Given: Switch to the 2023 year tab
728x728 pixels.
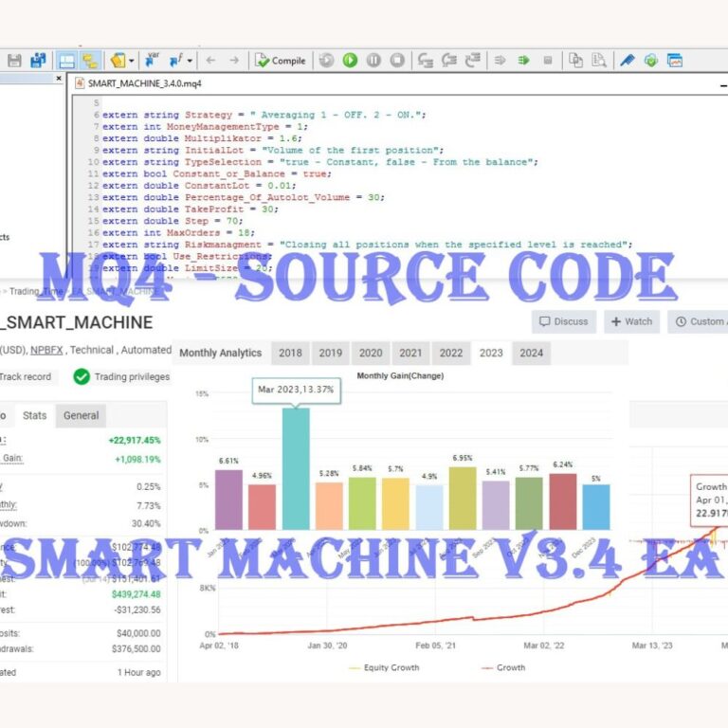Looking at the screenshot, I should coord(491,353).
